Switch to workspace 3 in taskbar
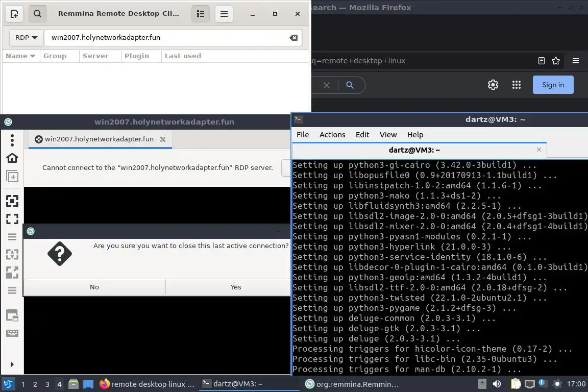This screenshot has width=588, height=392. pos(47,384)
